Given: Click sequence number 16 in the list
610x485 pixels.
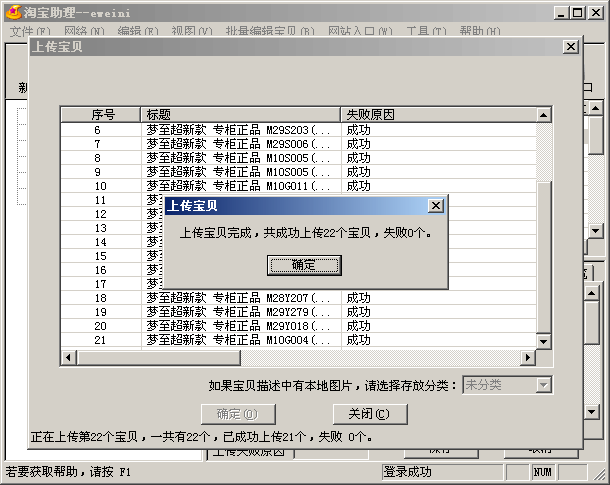Looking at the screenshot, I should [100, 270].
